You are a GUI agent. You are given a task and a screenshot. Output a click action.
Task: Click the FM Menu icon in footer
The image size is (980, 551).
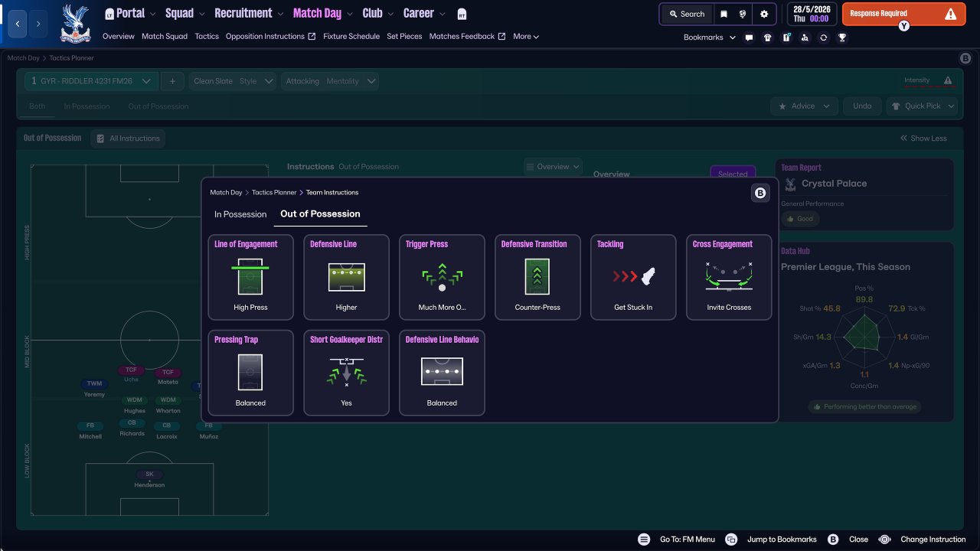click(644, 540)
